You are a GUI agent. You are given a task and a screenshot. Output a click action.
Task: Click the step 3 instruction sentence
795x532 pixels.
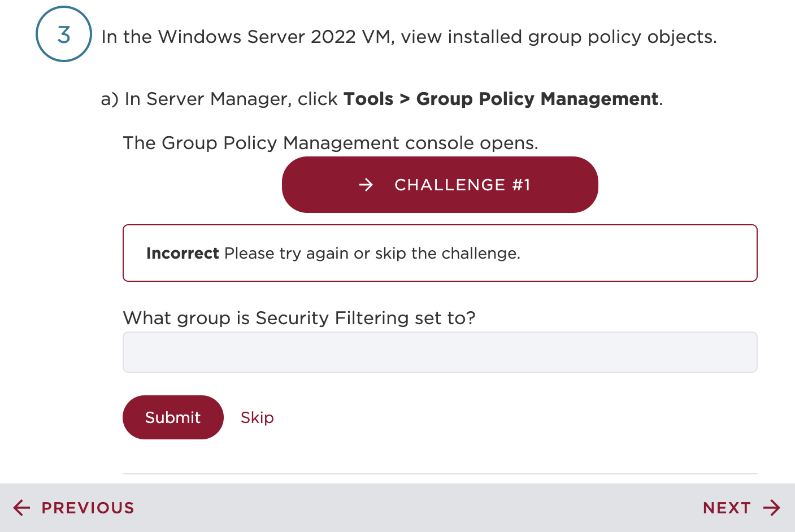coord(409,37)
